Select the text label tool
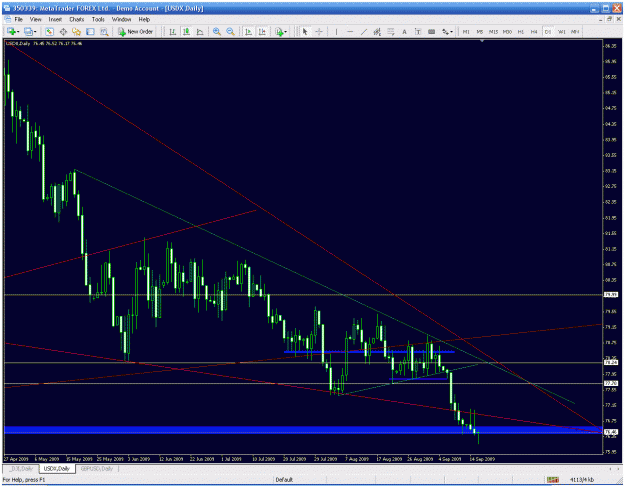The height and width of the screenshot is (486, 625). pos(418,31)
